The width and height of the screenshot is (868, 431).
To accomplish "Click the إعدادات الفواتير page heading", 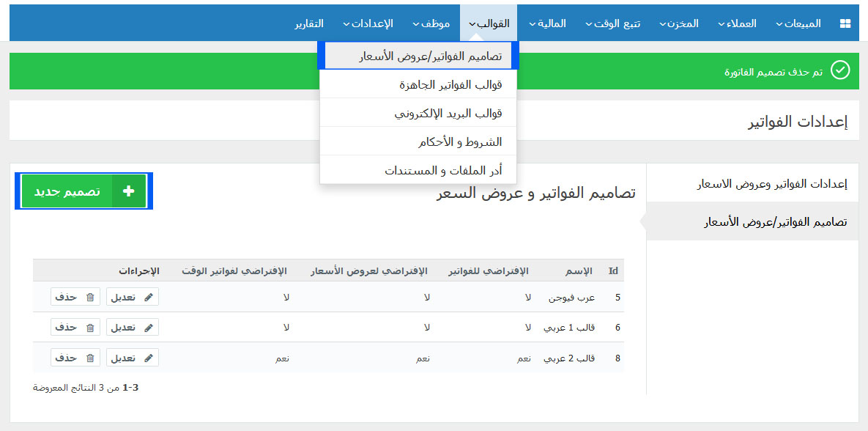I will [x=798, y=122].
